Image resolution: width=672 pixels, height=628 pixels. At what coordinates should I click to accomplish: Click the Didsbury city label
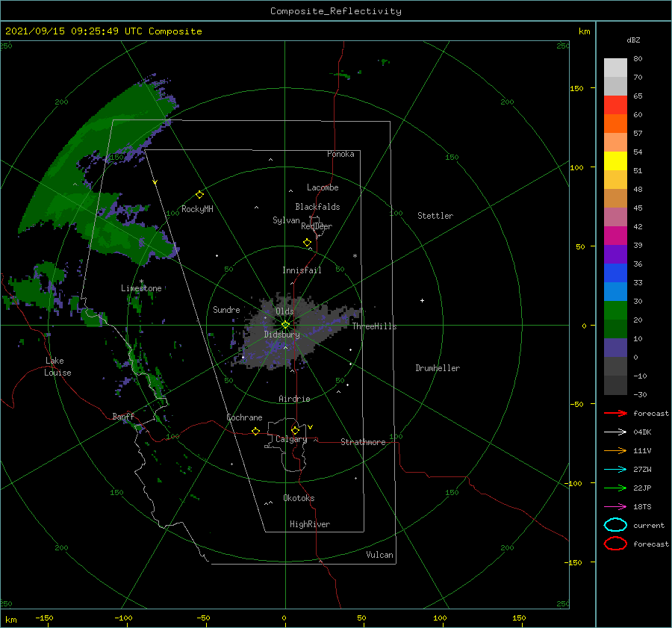(x=281, y=335)
